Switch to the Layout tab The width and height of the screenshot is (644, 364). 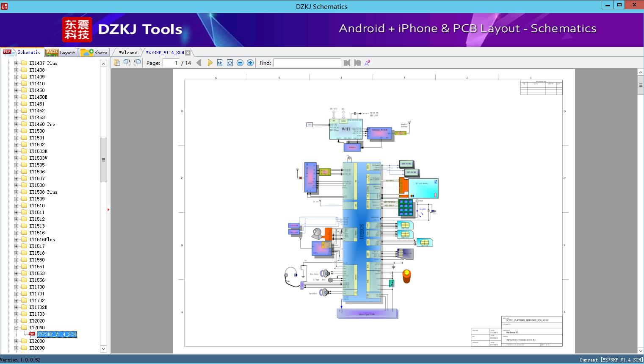tap(61, 53)
